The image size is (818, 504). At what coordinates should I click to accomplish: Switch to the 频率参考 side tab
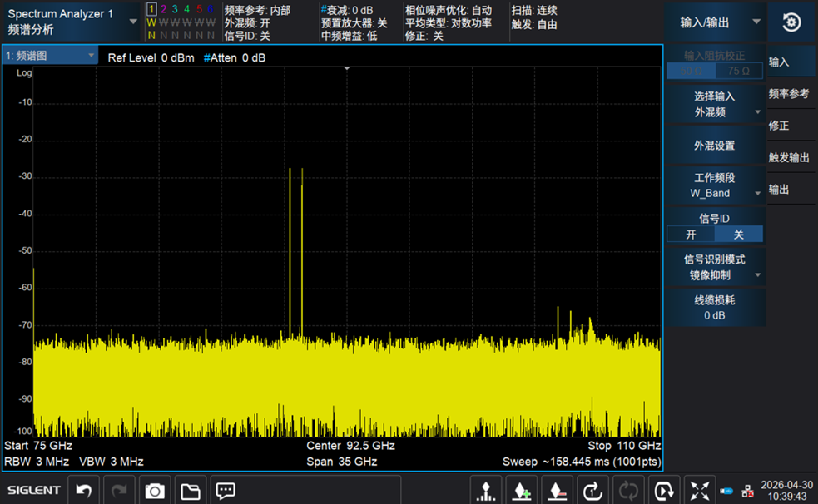tap(789, 94)
